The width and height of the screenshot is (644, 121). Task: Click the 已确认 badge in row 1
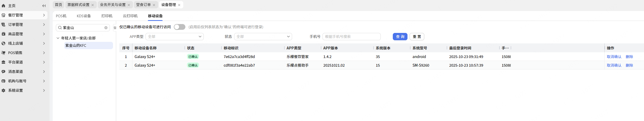193,57
